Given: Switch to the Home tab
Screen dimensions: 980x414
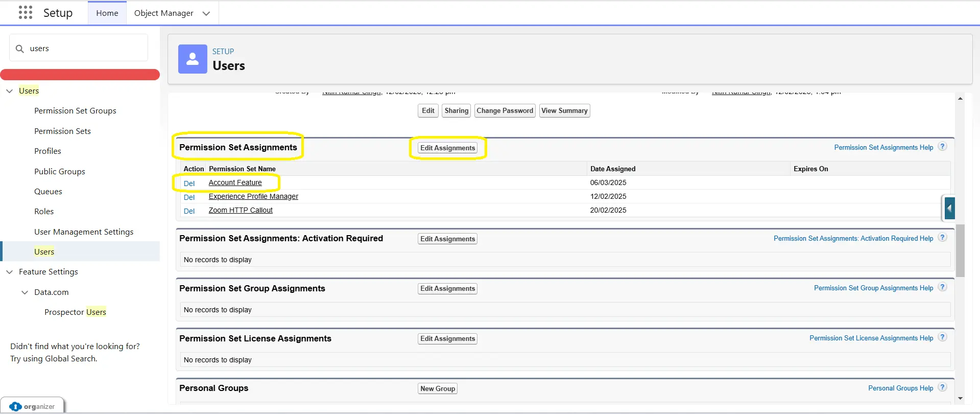Looking at the screenshot, I should click(107, 13).
